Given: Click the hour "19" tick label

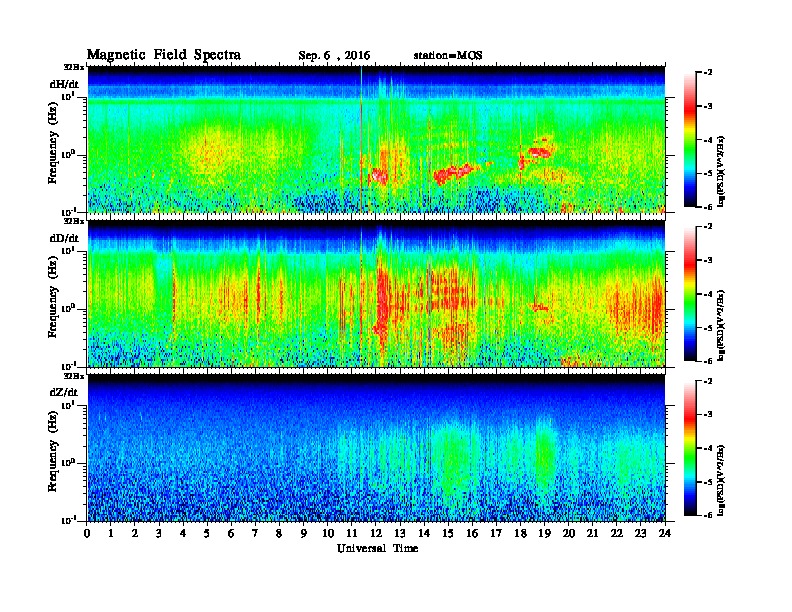Looking at the screenshot, I should coord(544,533).
